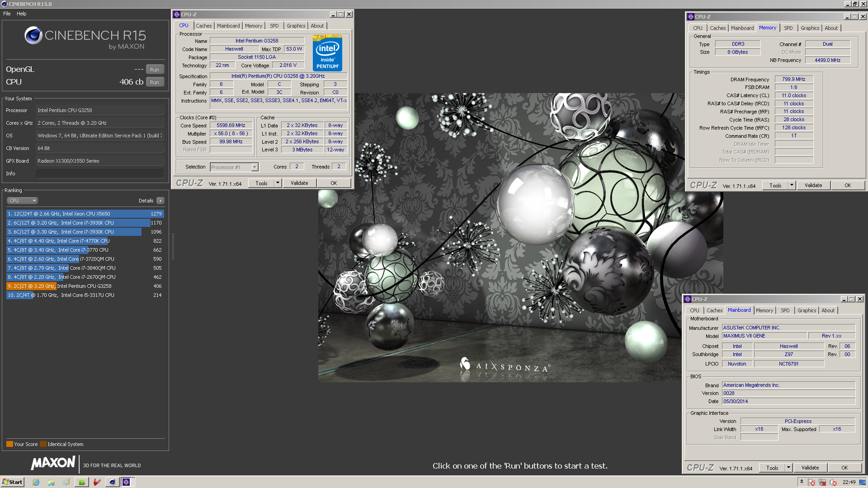Click the Info input field in Your System

click(99, 174)
